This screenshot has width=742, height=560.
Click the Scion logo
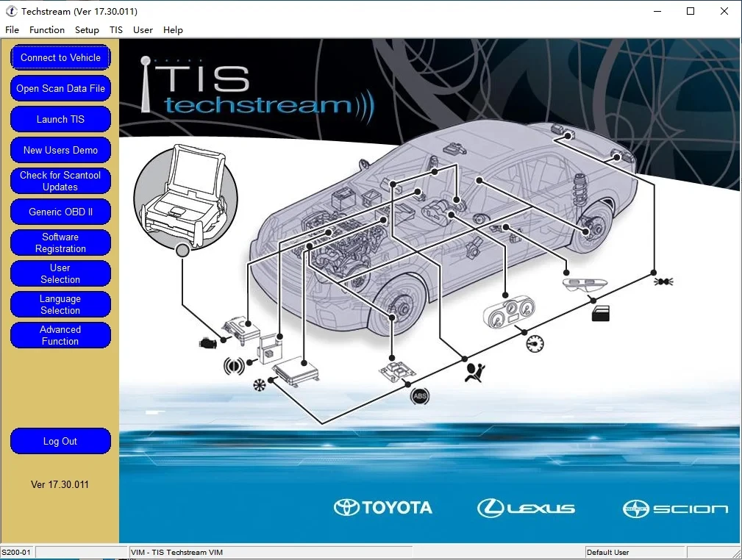coord(675,509)
